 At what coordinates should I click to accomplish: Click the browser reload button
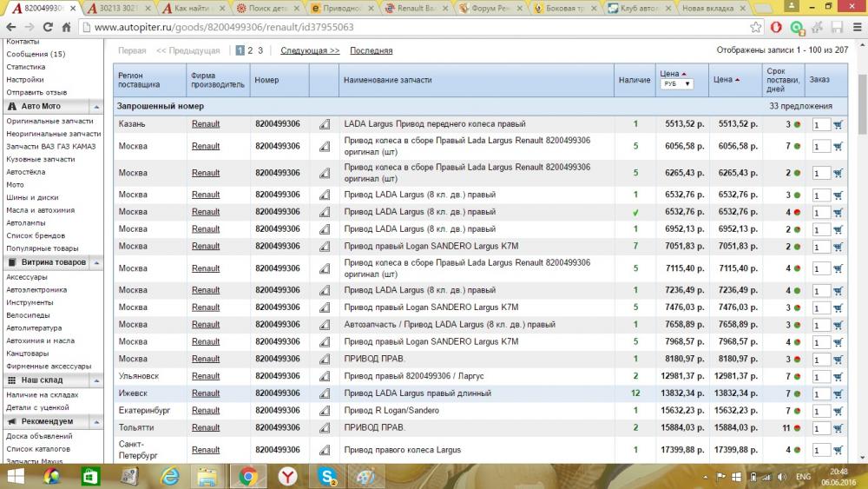point(48,27)
